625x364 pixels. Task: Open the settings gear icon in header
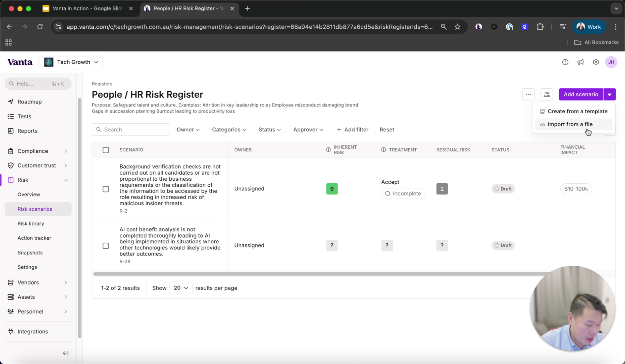596,62
